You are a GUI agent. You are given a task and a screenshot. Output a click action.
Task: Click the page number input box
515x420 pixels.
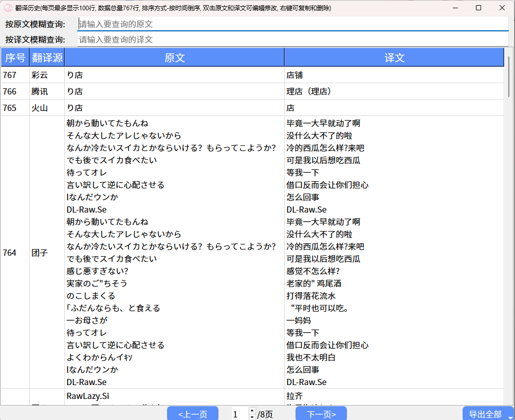click(x=238, y=414)
